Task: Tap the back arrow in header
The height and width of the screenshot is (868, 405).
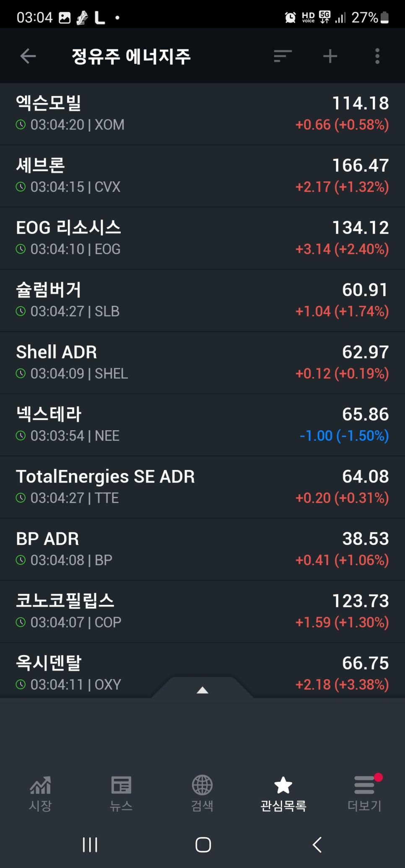Action: pos(28,56)
